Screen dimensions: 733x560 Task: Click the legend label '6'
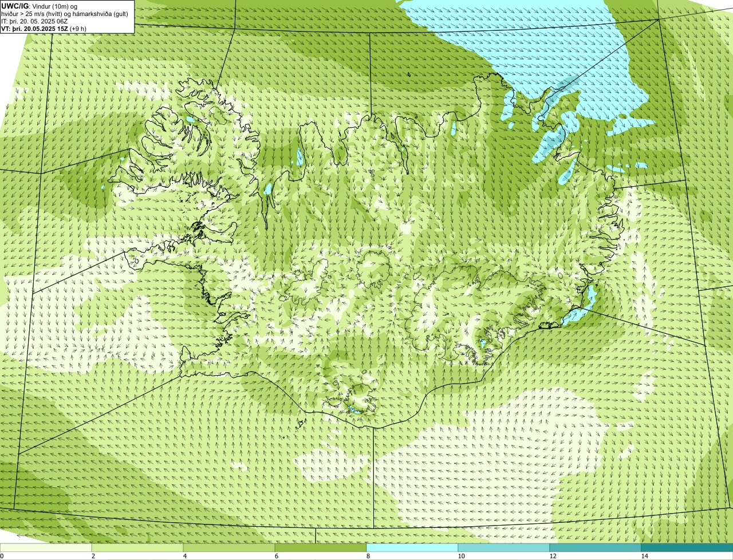(276, 556)
